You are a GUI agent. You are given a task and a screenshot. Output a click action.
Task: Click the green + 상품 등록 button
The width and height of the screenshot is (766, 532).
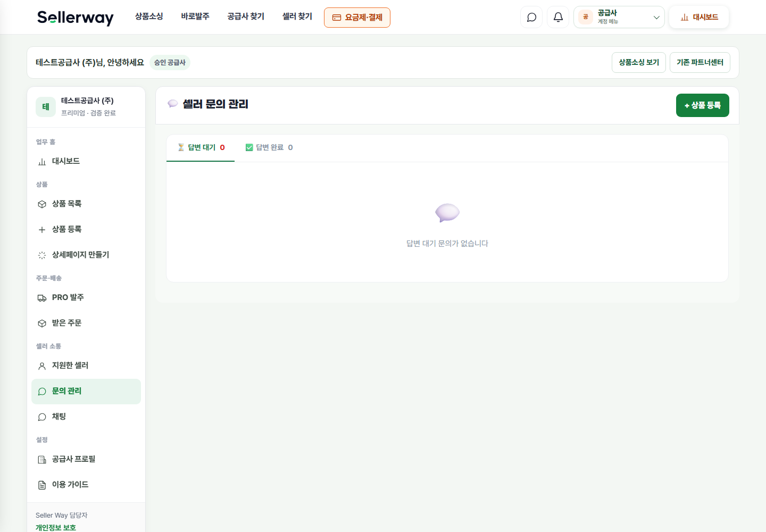pyautogui.click(x=703, y=105)
